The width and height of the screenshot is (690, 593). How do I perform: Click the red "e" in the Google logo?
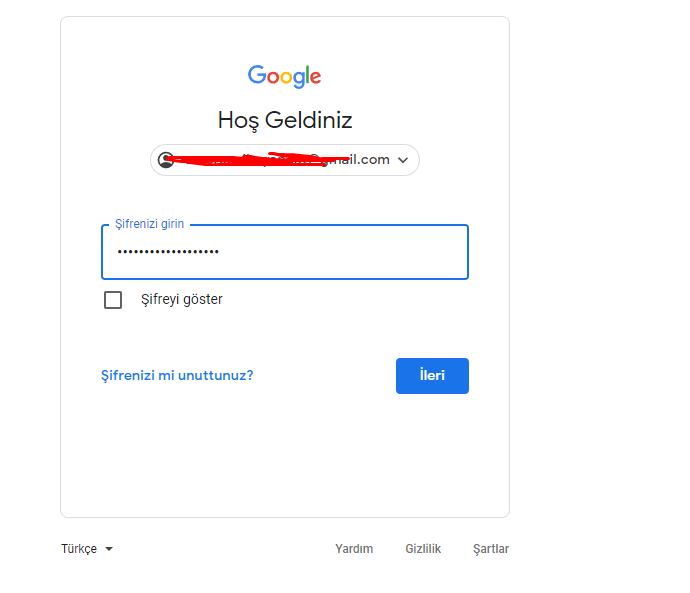tap(315, 77)
